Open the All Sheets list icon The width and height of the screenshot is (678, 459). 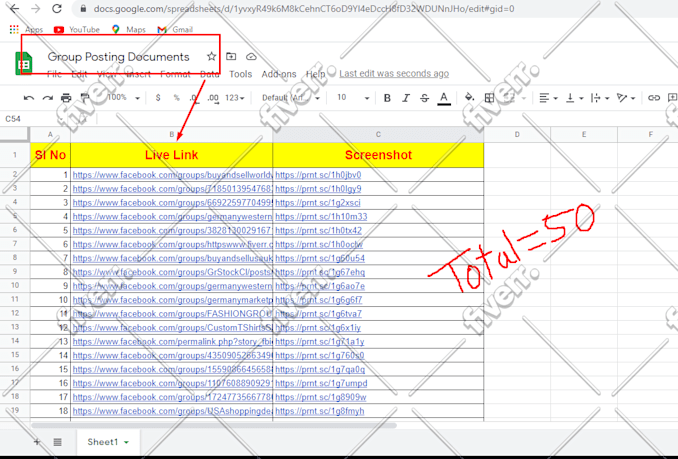click(x=58, y=442)
